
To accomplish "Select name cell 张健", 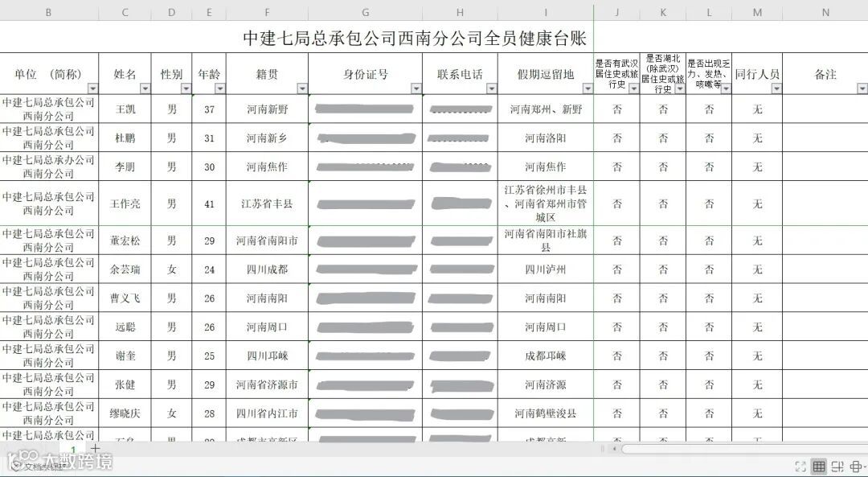I will pyautogui.click(x=125, y=384).
